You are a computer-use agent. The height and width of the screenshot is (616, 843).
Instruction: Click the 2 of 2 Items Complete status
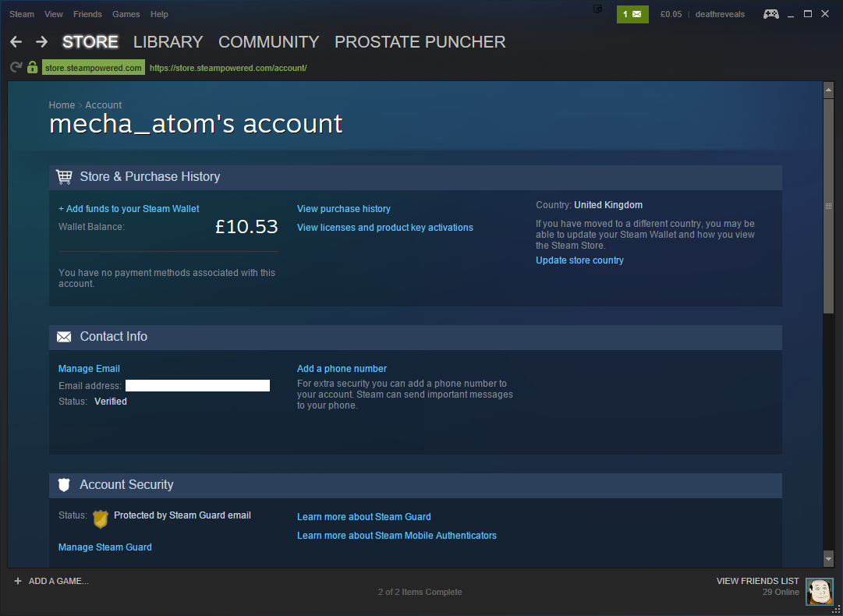[x=420, y=593]
